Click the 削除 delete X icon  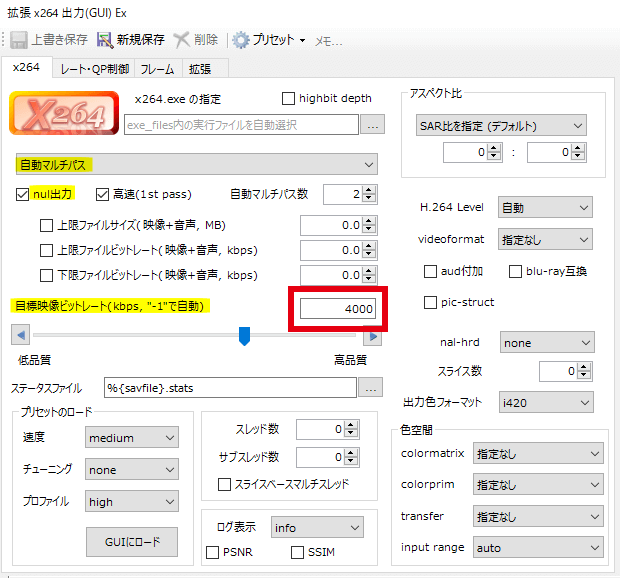coord(181,40)
